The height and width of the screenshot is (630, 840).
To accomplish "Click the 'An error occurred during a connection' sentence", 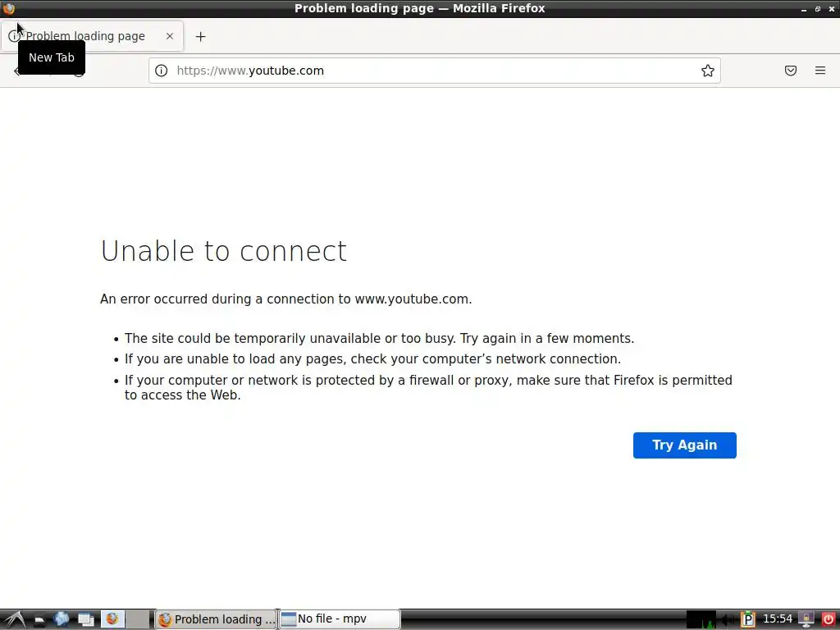I will [286, 299].
